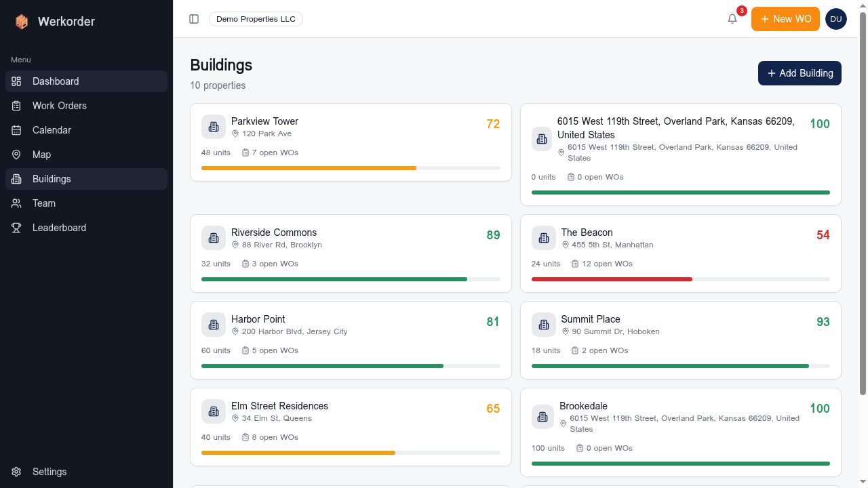Click the Parkview Tower score 72
868x488 pixels.
493,124
